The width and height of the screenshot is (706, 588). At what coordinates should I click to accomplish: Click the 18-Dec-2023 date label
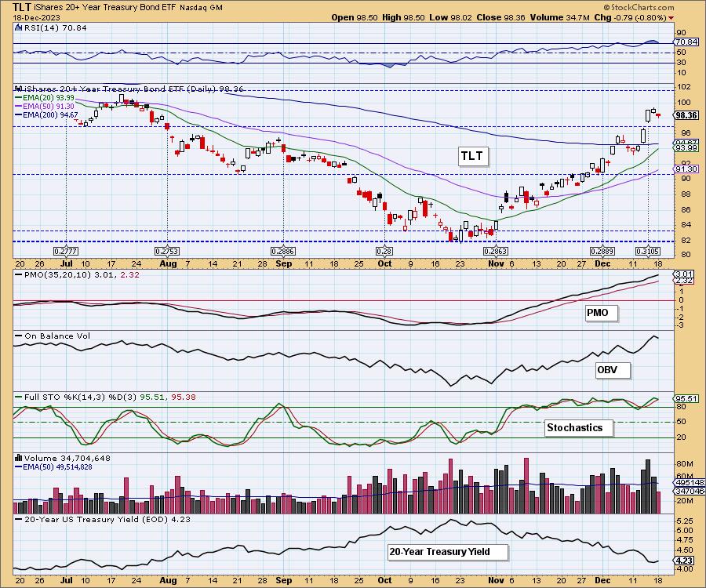(x=35, y=18)
